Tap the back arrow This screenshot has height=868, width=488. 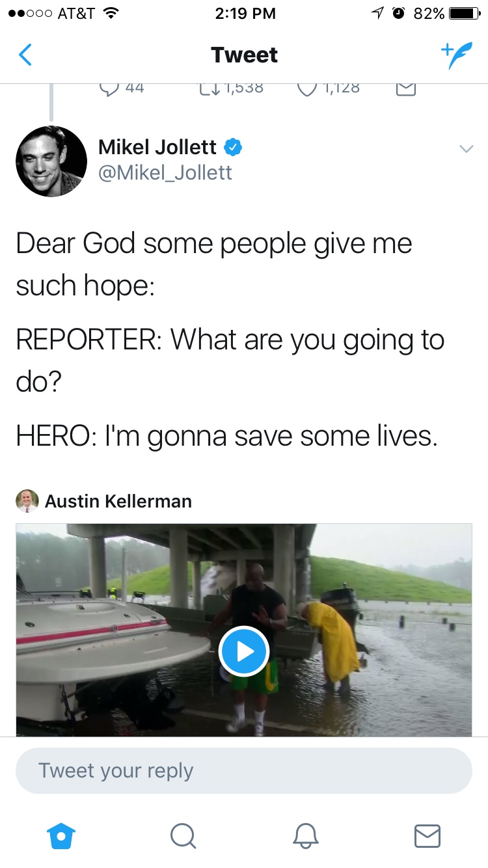coord(25,55)
